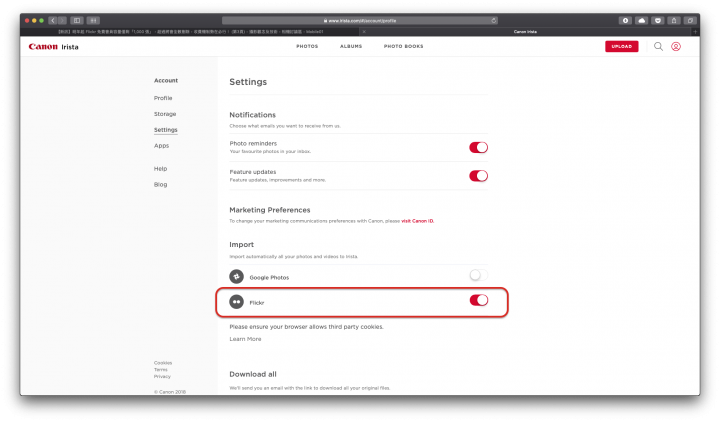
Task: Enable Google Photos import
Action: [478, 275]
